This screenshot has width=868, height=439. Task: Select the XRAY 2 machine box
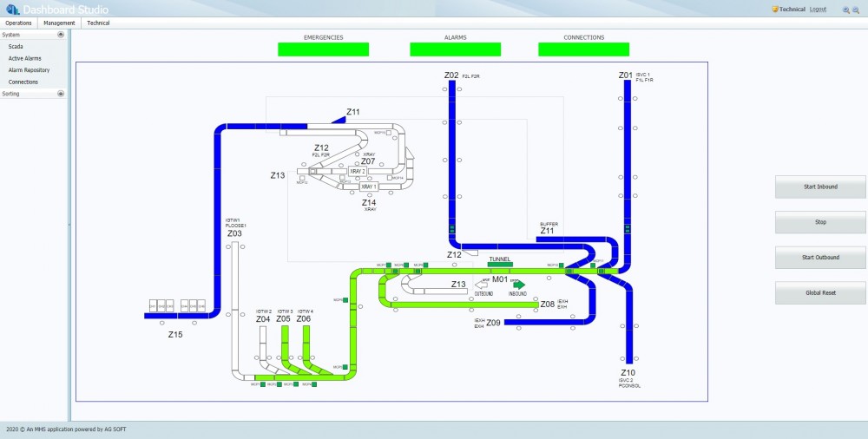point(358,171)
